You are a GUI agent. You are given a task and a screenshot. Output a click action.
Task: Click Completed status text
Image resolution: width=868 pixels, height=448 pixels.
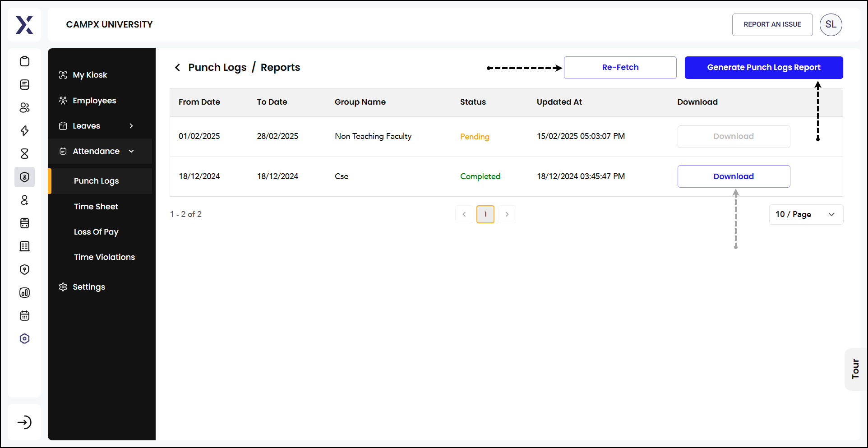pos(480,176)
